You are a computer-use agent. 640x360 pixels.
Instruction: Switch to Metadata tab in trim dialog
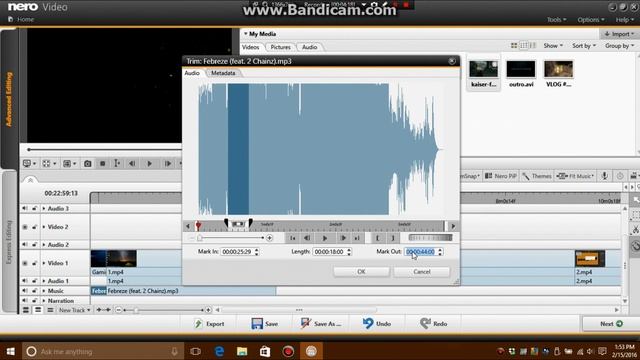click(223, 73)
